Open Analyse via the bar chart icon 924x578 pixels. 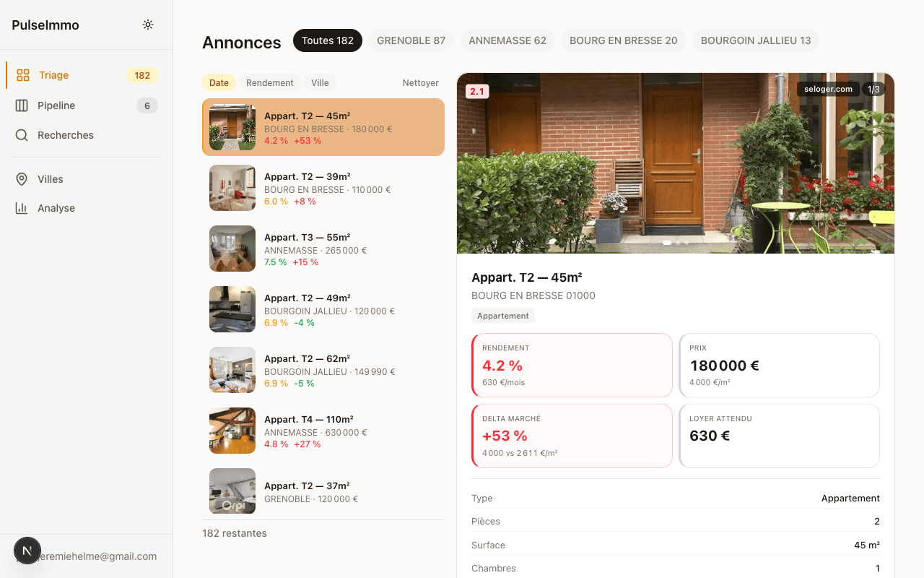click(x=21, y=207)
